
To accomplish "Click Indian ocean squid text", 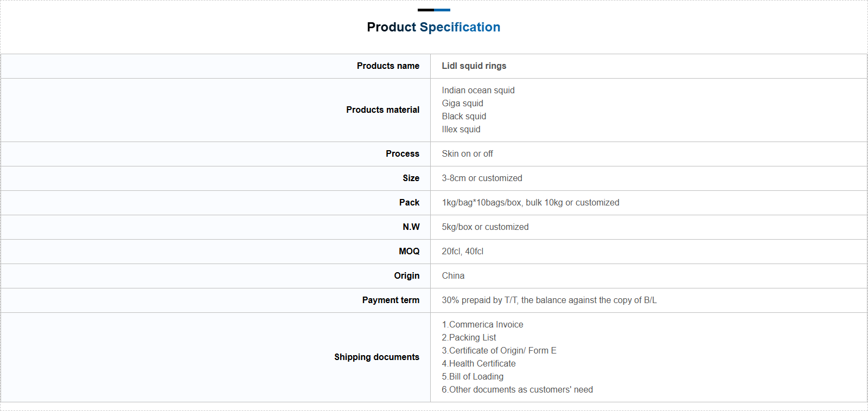I will 478,90.
